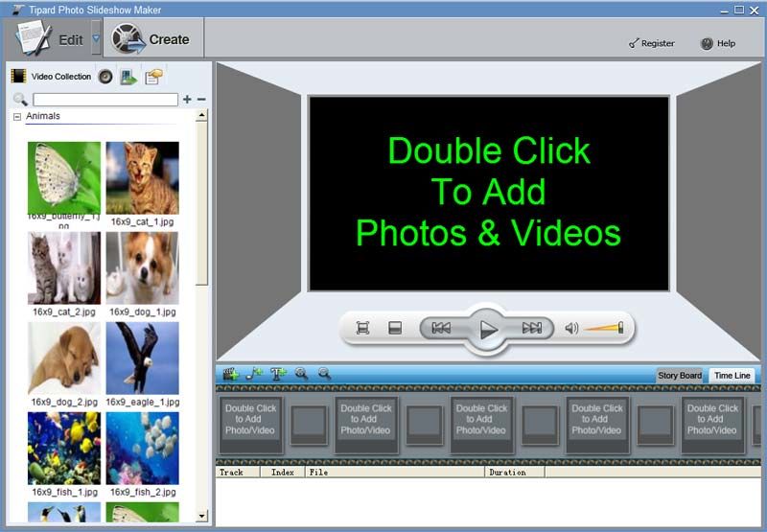The image size is (767, 532).
Task: Select the 16x9_fish_1.jpg thumbnail
Action: [x=64, y=448]
